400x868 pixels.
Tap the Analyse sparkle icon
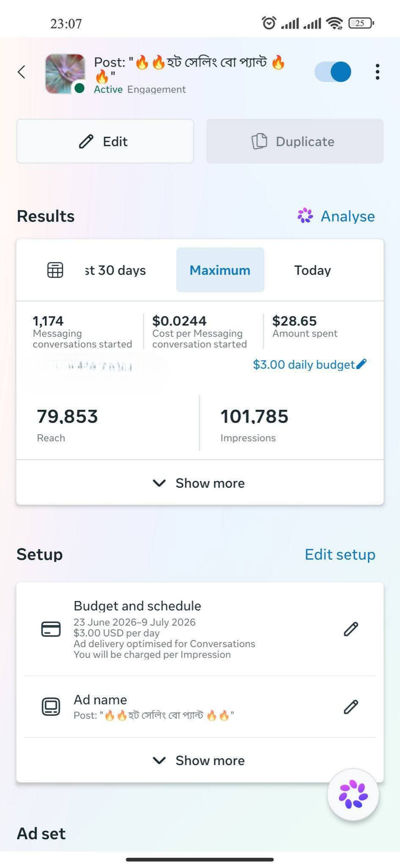click(x=305, y=216)
